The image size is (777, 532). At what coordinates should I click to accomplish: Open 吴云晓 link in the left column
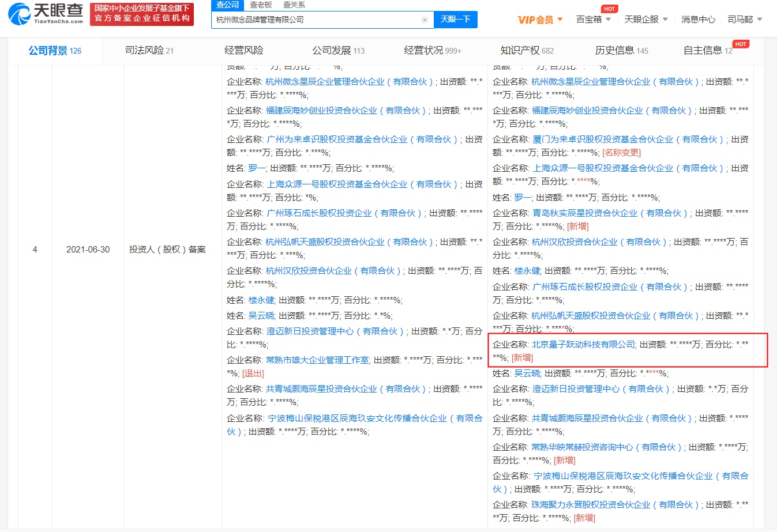coord(261,316)
